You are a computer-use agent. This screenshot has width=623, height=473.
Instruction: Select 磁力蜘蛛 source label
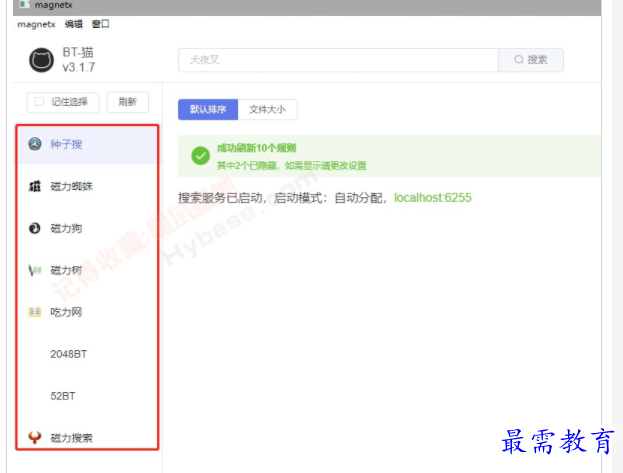click(72, 186)
